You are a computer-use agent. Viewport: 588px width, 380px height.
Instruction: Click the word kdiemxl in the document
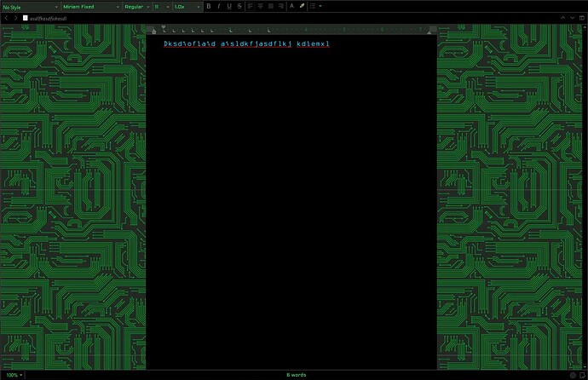coord(313,43)
